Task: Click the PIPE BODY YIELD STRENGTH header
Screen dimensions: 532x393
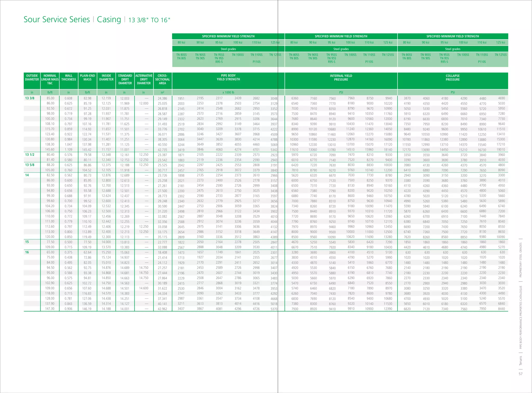Action: (228, 78)
